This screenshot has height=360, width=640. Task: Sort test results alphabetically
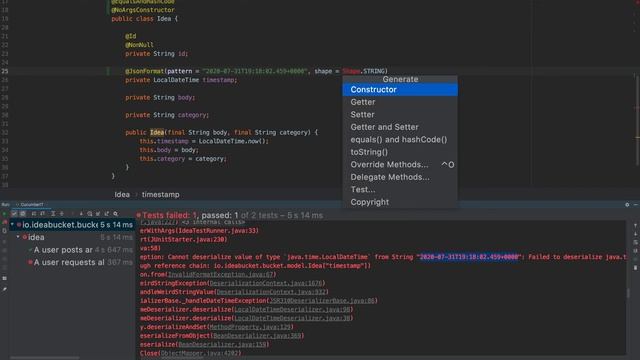34,213
